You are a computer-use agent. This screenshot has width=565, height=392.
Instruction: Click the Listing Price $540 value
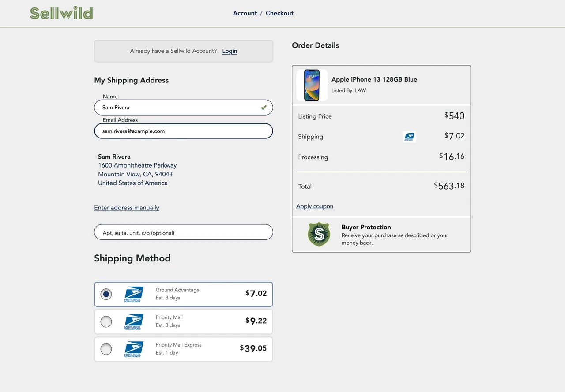coord(455,116)
